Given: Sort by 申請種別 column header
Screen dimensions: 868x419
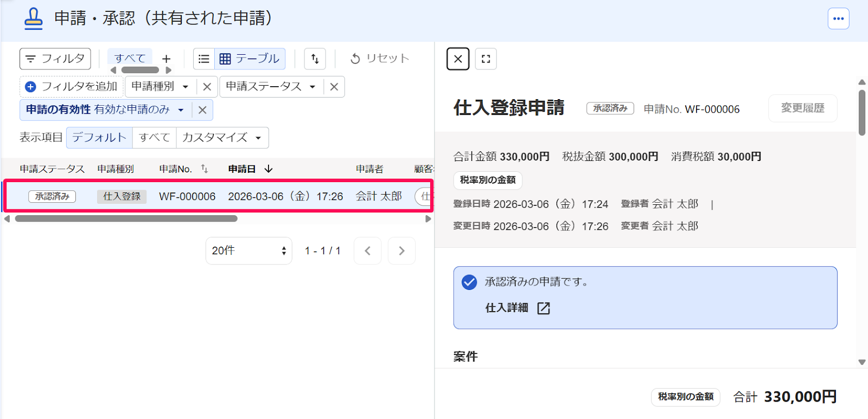Looking at the screenshot, I should click(x=116, y=169).
